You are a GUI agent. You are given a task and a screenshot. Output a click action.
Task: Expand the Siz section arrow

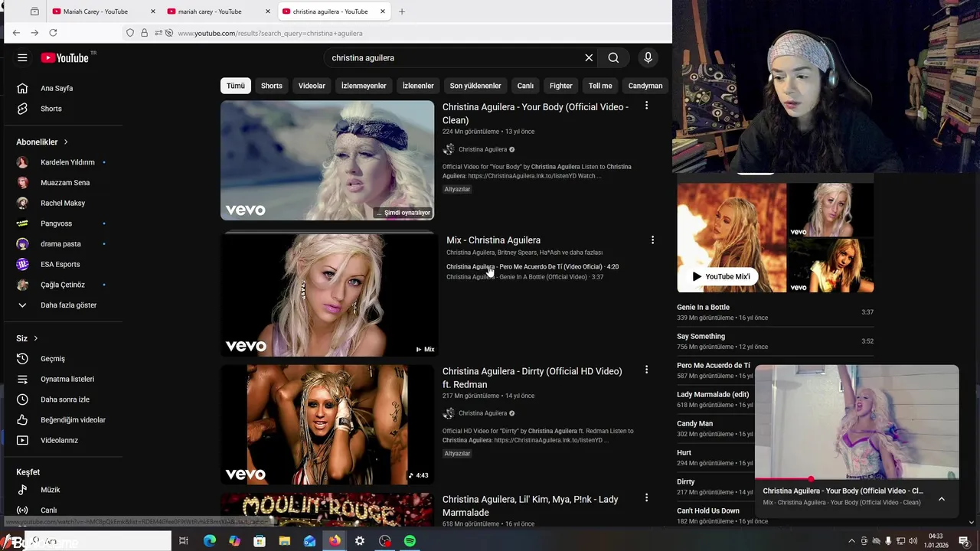click(35, 338)
